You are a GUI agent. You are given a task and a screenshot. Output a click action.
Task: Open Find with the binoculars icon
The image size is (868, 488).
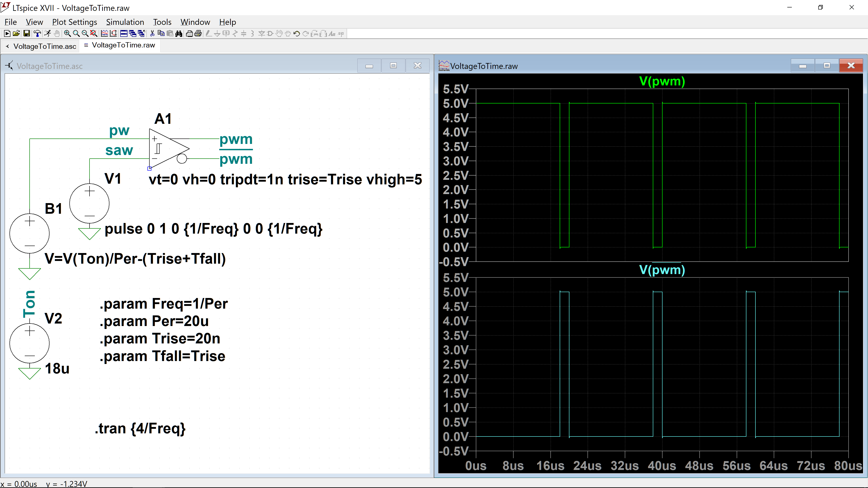tap(179, 33)
